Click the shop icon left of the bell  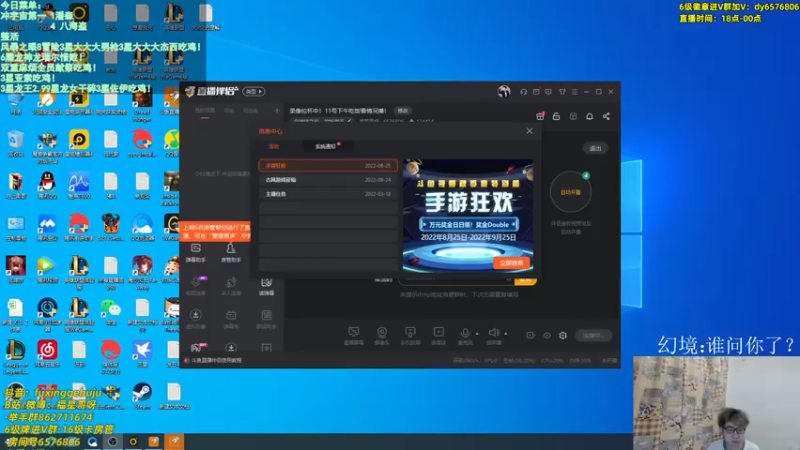pyautogui.click(x=573, y=116)
